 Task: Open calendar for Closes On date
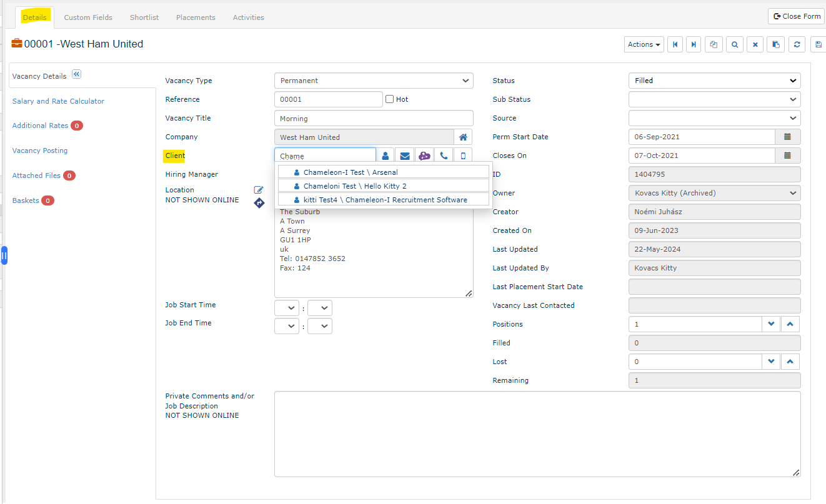tap(787, 156)
